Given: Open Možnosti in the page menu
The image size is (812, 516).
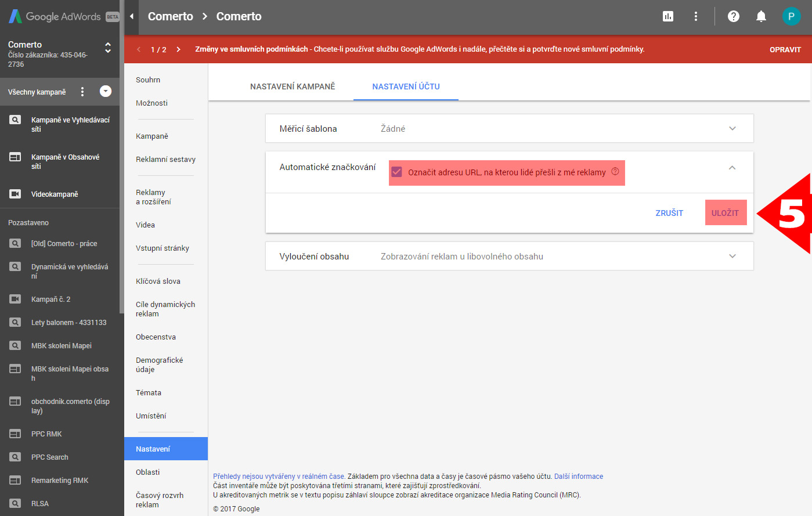Looking at the screenshot, I should (x=151, y=103).
